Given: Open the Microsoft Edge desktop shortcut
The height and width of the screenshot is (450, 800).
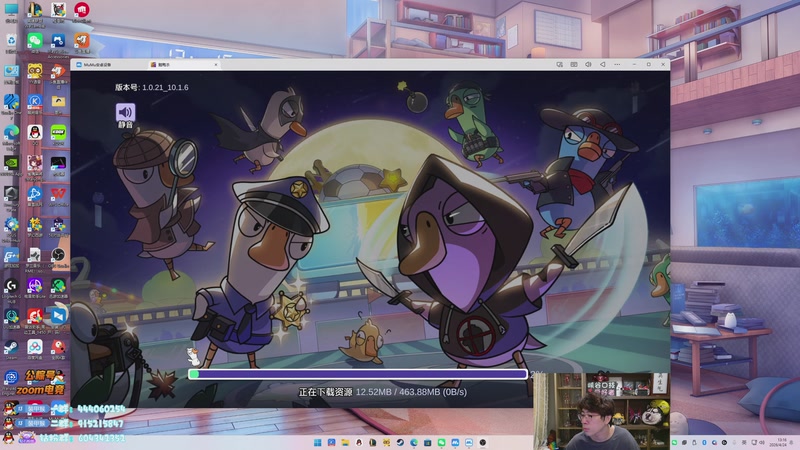Looking at the screenshot, I should [x=11, y=135].
